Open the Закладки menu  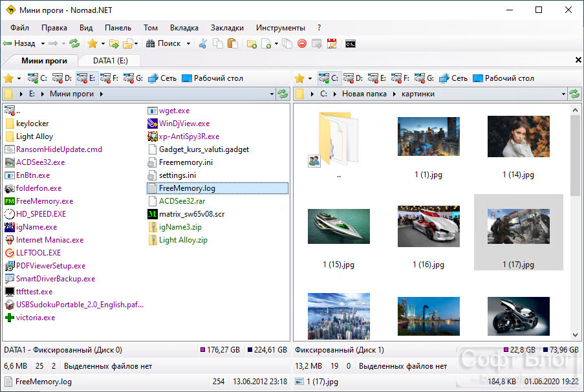coord(227,28)
